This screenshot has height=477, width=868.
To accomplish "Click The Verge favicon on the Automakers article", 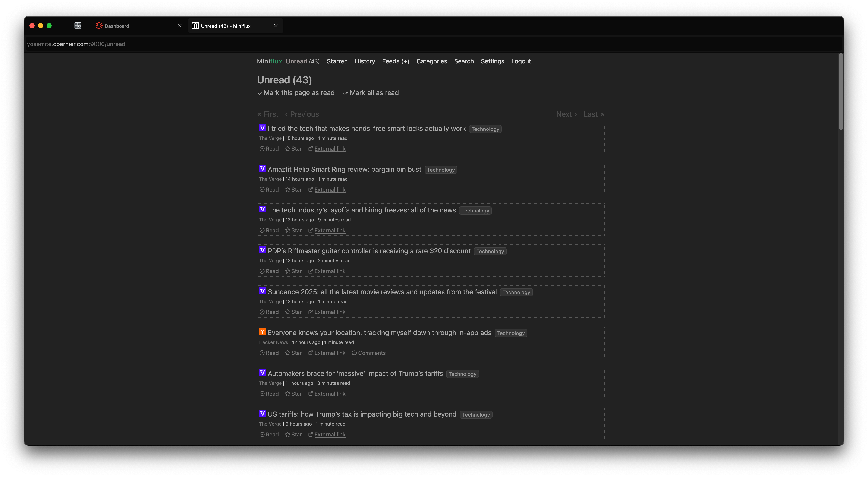I will pos(262,373).
